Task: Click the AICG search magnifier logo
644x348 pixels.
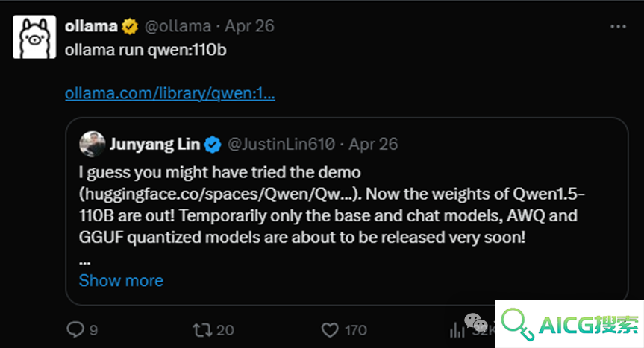Action: pos(517,324)
